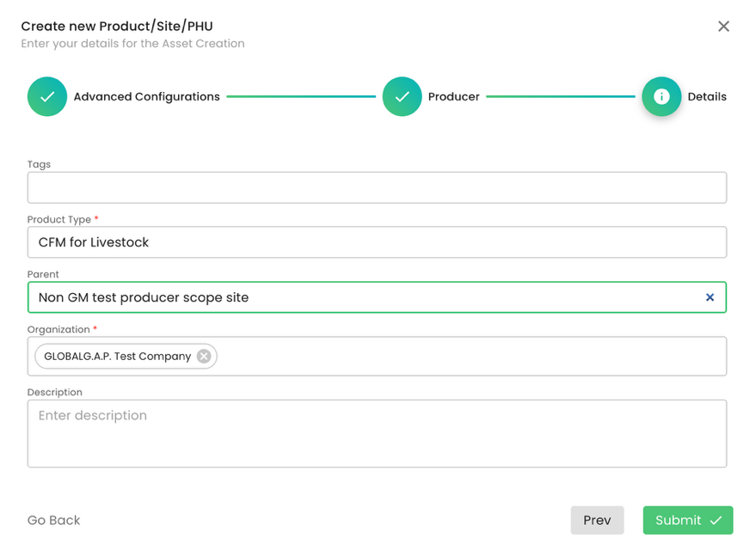
Task: Open the Parent dropdown with Non GM test producer
Action: click(361, 297)
